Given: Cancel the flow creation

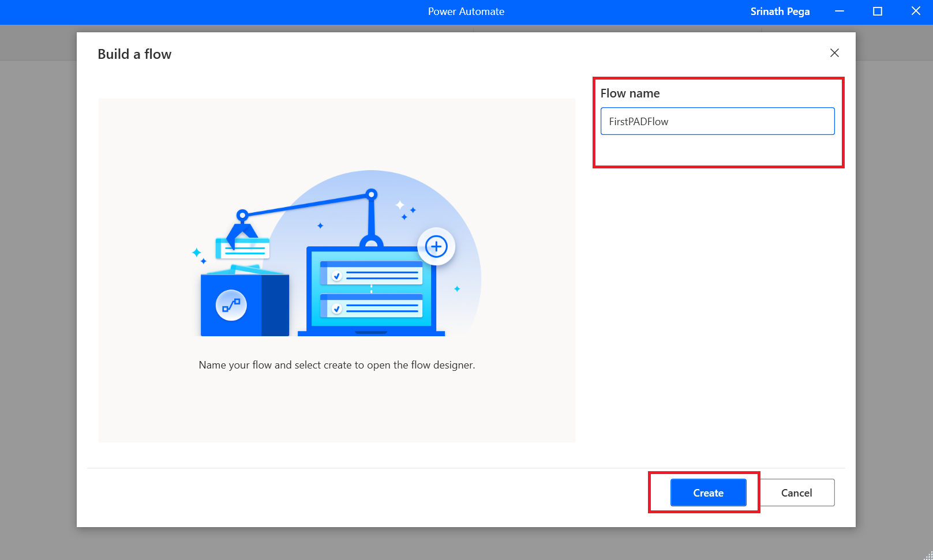Looking at the screenshot, I should (x=796, y=493).
